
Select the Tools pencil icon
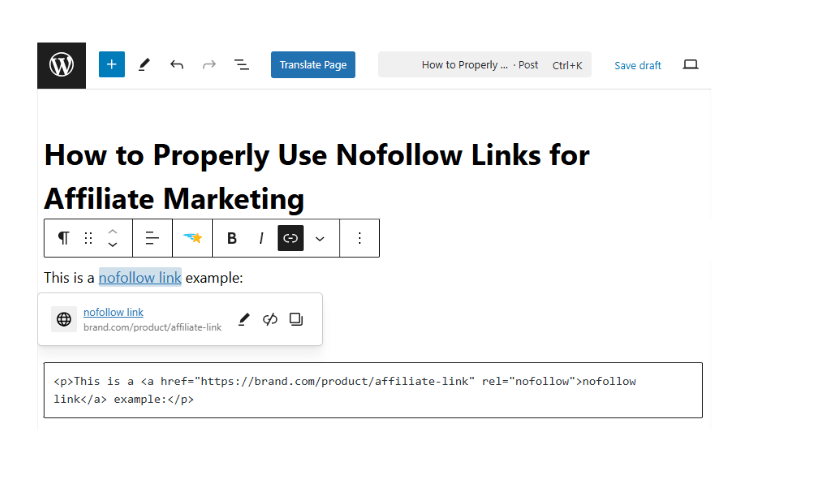[144, 65]
